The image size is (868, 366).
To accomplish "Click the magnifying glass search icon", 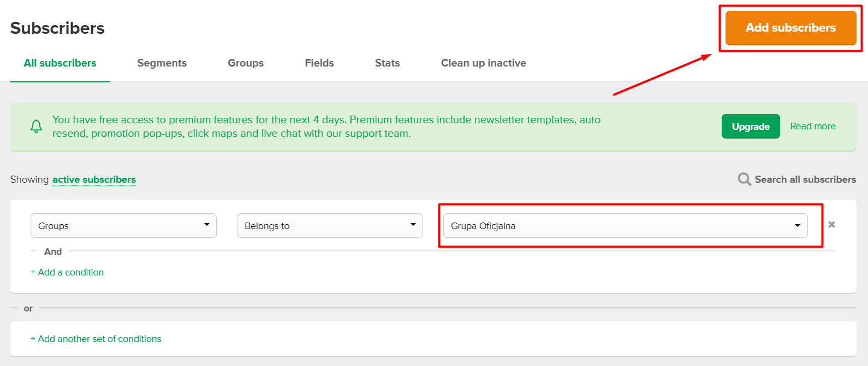I will click(x=744, y=179).
